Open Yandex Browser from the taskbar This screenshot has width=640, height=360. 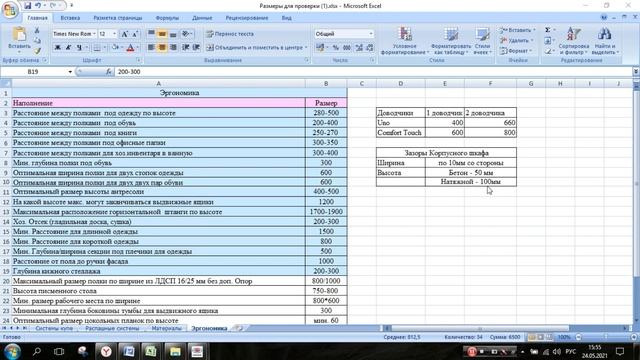click(x=106, y=351)
